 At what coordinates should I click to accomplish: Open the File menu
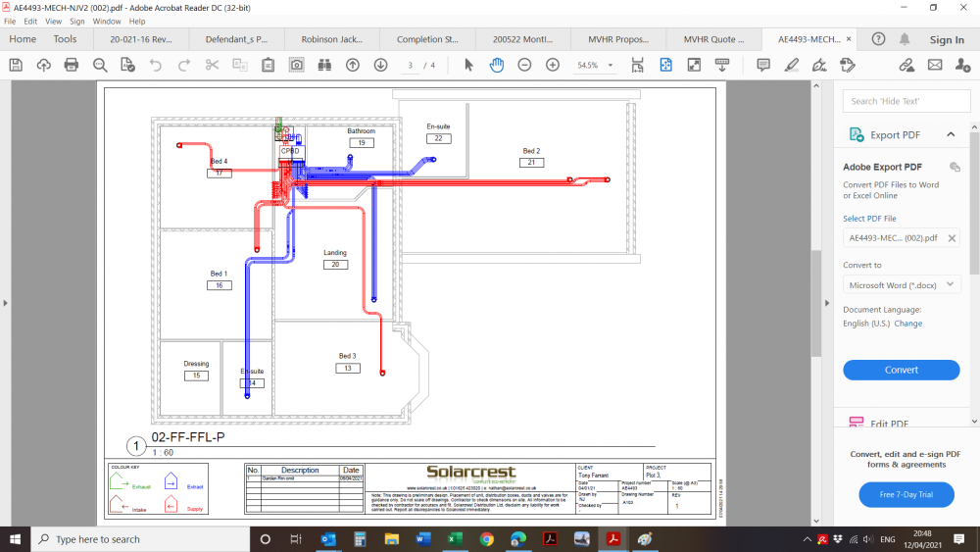[10, 22]
